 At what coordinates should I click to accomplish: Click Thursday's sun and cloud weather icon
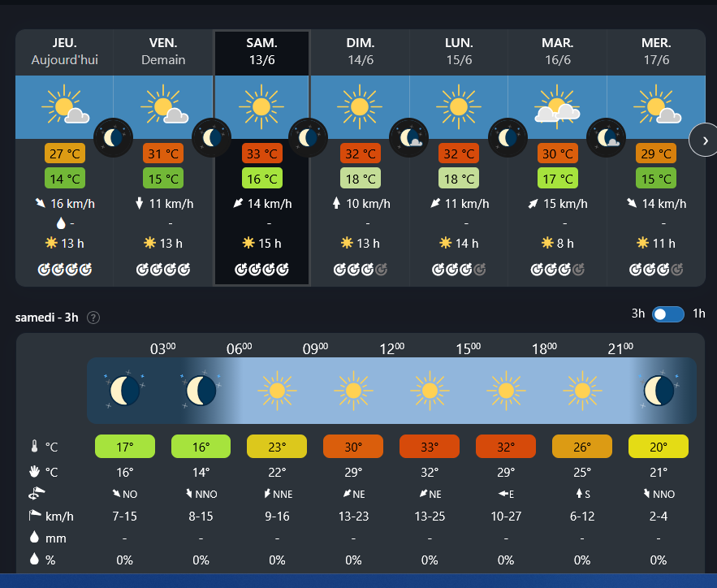tap(66, 106)
